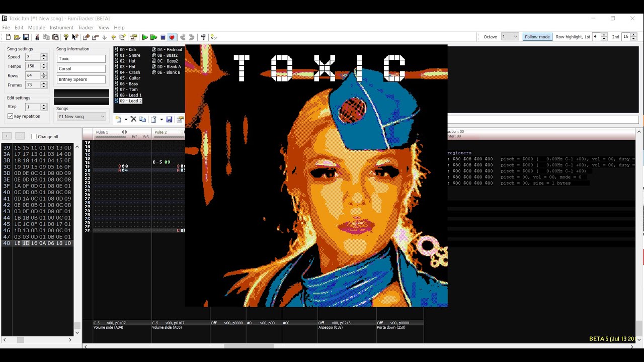Play the song from start
The image size is (644, 362).
click(145, 37)
